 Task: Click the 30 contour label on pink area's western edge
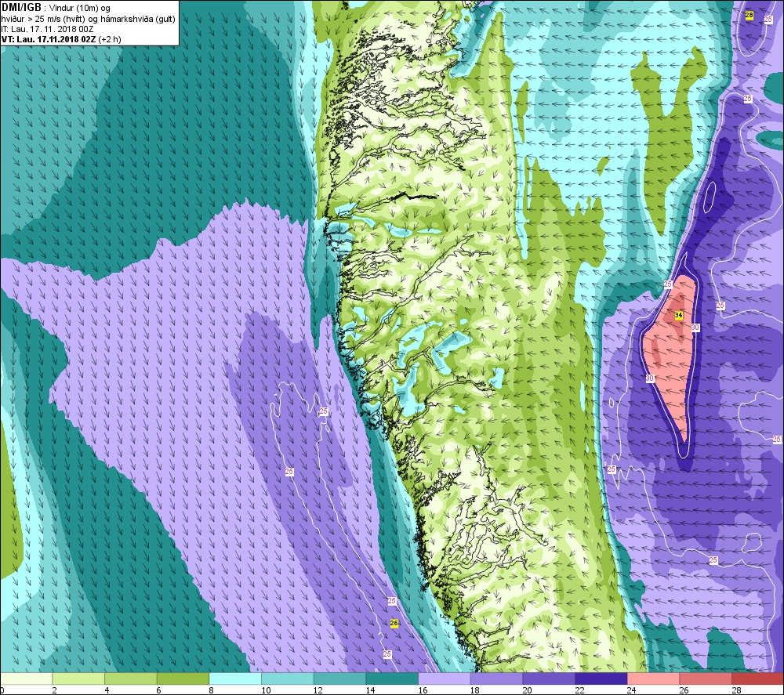point(649,378)
